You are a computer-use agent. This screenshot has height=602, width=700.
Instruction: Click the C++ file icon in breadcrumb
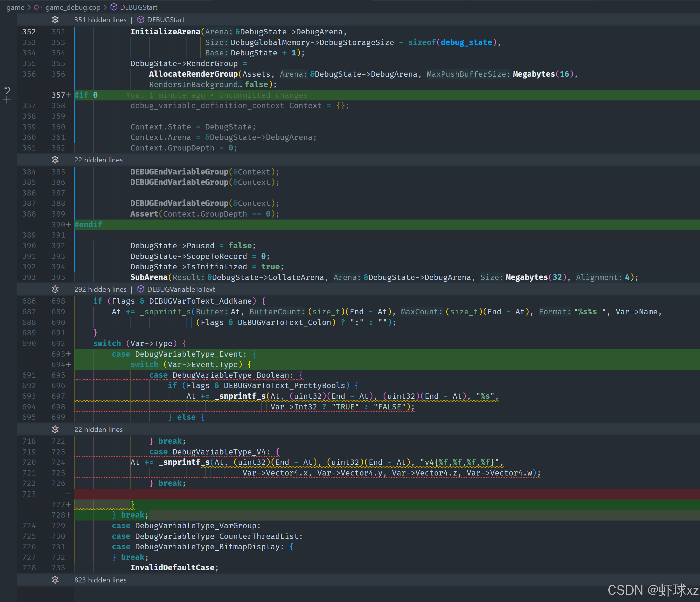(x=38, y=7)
